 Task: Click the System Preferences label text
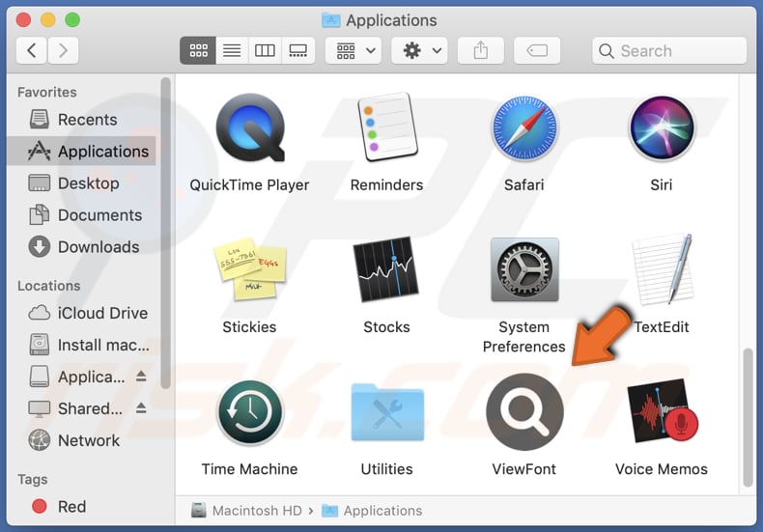tap(524, 337)
